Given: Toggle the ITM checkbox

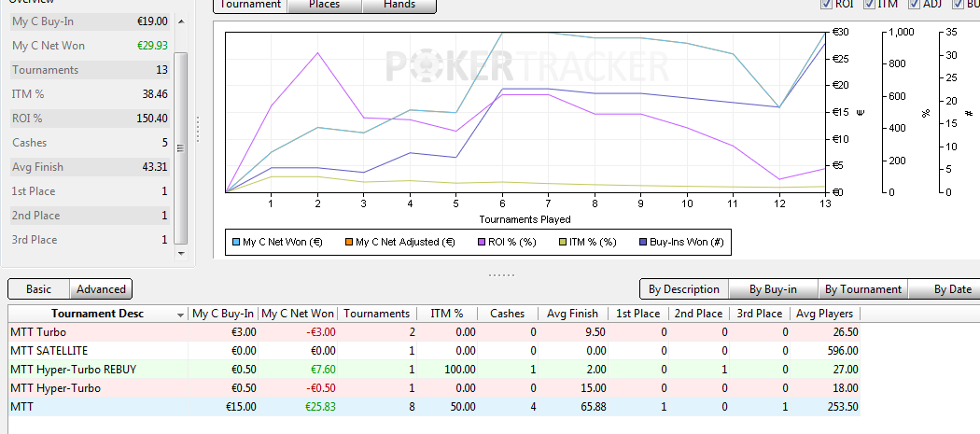Looking at the screenshot, I should click(x=869, y=4).
